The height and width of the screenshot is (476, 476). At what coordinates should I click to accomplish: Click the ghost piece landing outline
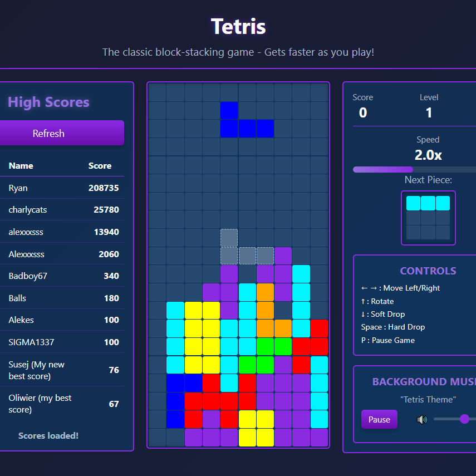pyautogui.click(x=247, y=255)
